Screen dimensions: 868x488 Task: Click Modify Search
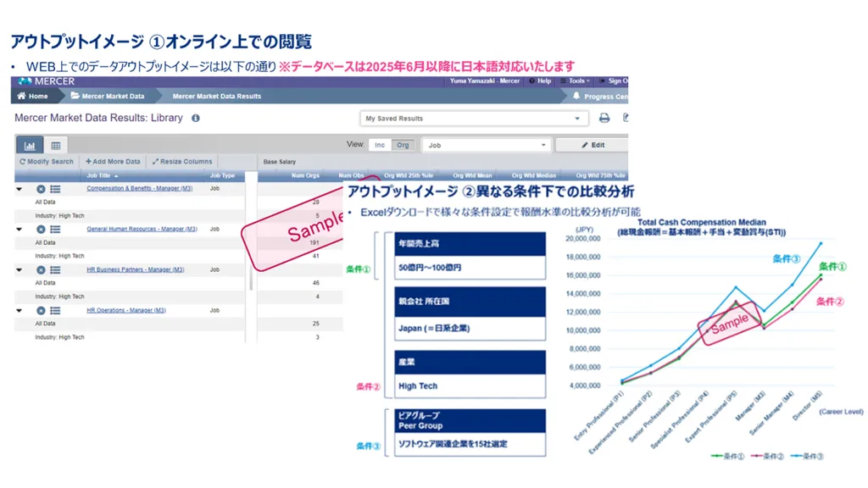point(47,162)
